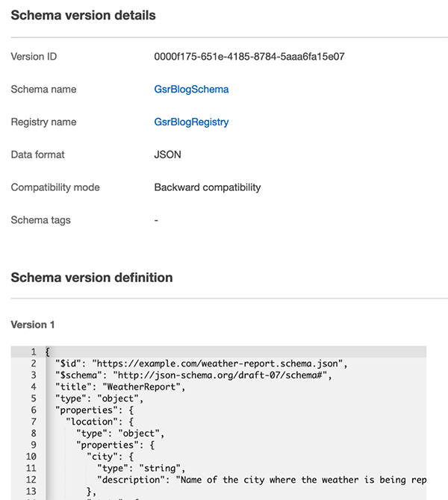Click the "description" line about city name
The width and height of the screenshot is (448, 500).
[261, 480]
